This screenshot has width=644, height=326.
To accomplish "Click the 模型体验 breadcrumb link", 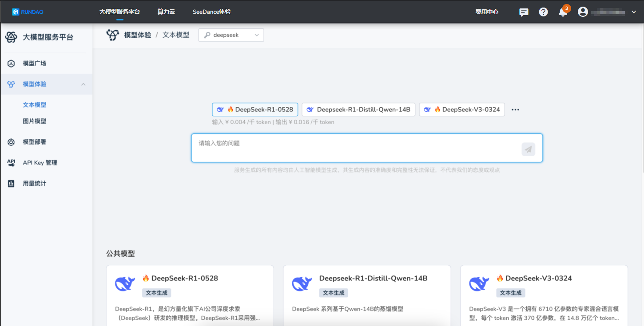I will (138, 35).
